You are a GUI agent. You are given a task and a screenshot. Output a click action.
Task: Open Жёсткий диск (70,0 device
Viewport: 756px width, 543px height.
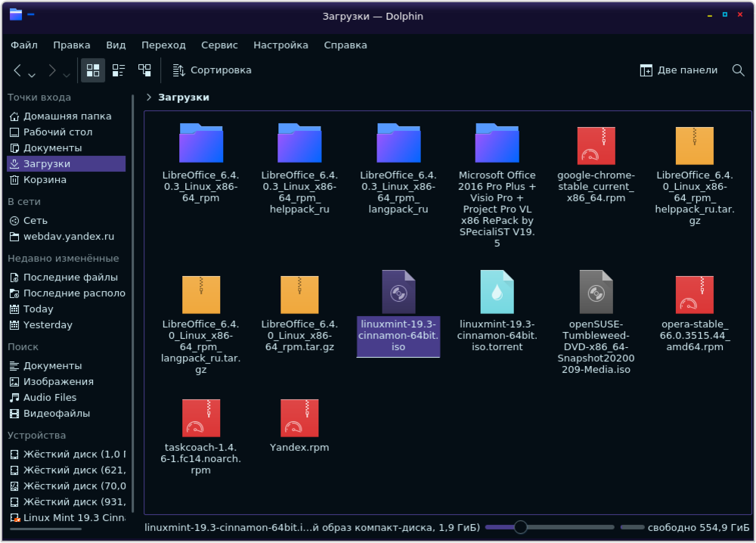(x=67, y=486)
